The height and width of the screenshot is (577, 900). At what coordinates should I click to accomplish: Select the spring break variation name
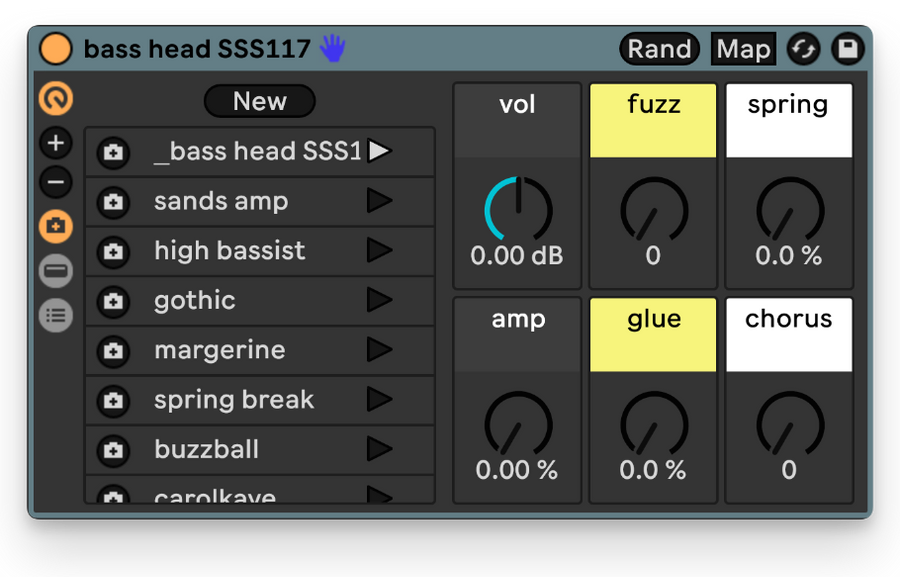click(234, 400)
